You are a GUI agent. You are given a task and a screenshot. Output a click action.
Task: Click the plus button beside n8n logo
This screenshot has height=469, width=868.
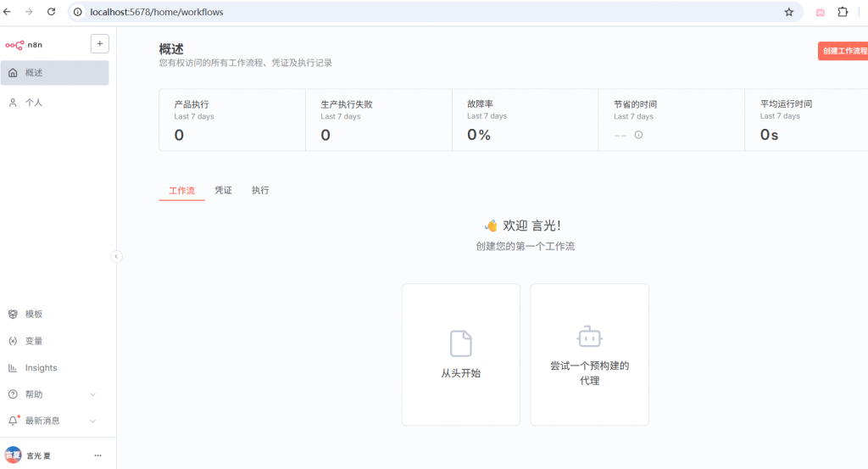point(99,44)
